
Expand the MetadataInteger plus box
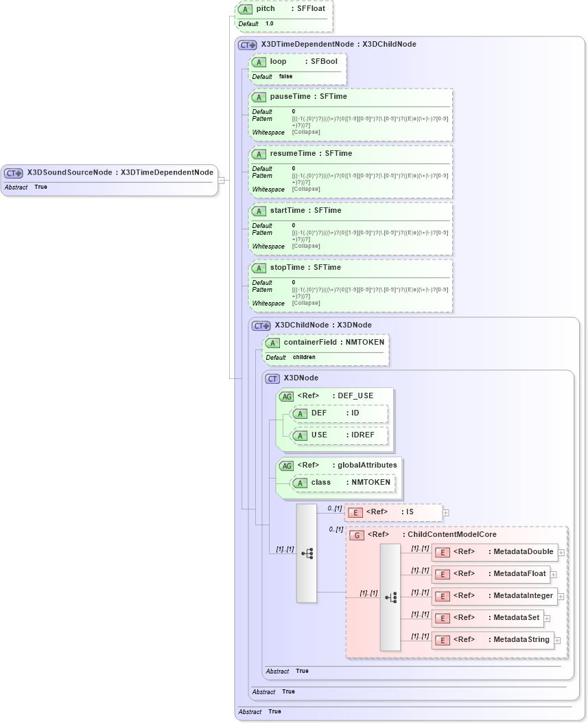click(561, 597)
